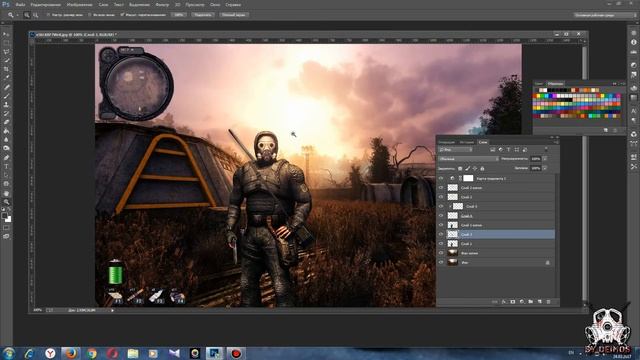The image size is (640, 360).
Task: Open the layer fill slider arrow
Action: point(545,168)
